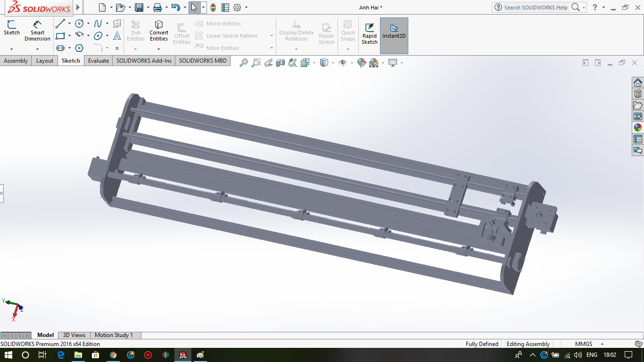The width and height of the screenshot is (644, 362).
Task: Open the New document dropdown arrow
Action: [x=111, y=8]
